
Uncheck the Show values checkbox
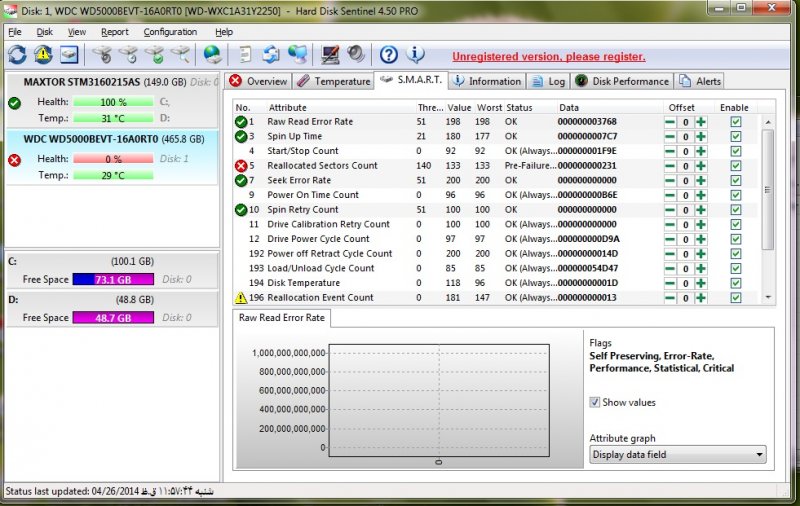point(594,402)
